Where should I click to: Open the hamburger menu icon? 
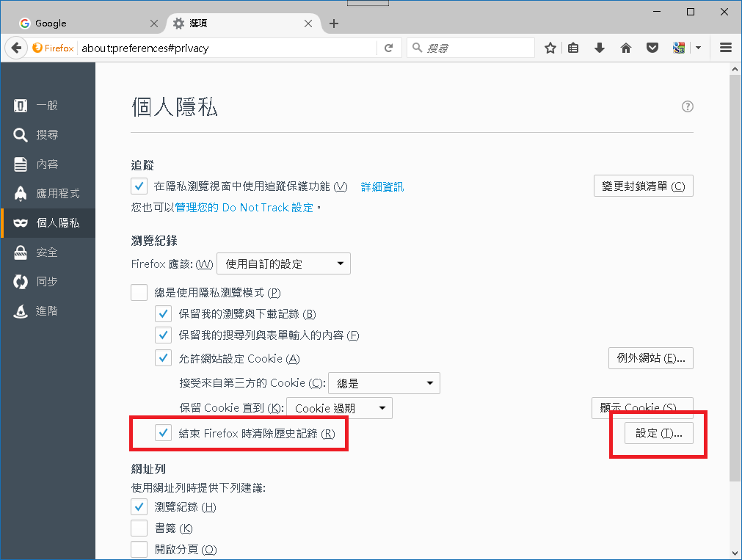click(726, 48)
